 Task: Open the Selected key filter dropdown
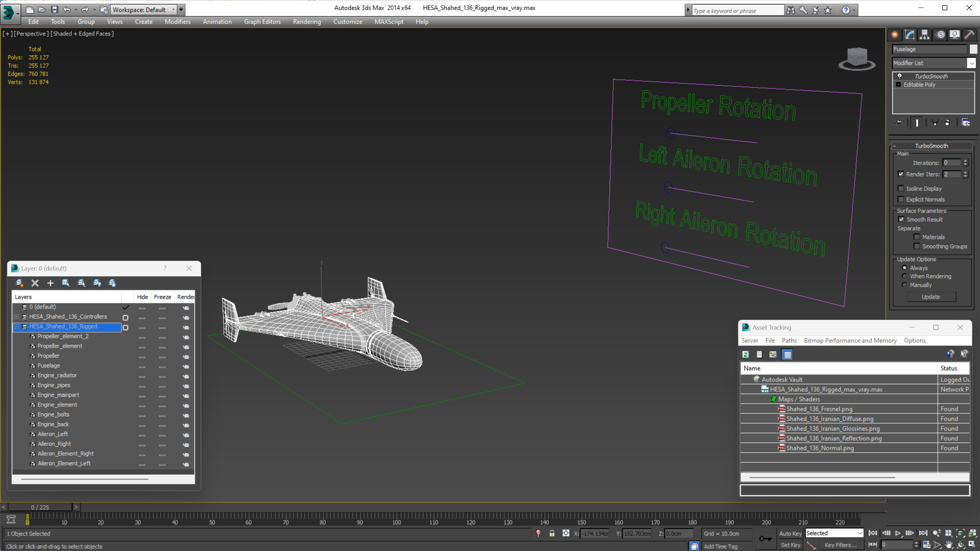(x=834, y=533)
